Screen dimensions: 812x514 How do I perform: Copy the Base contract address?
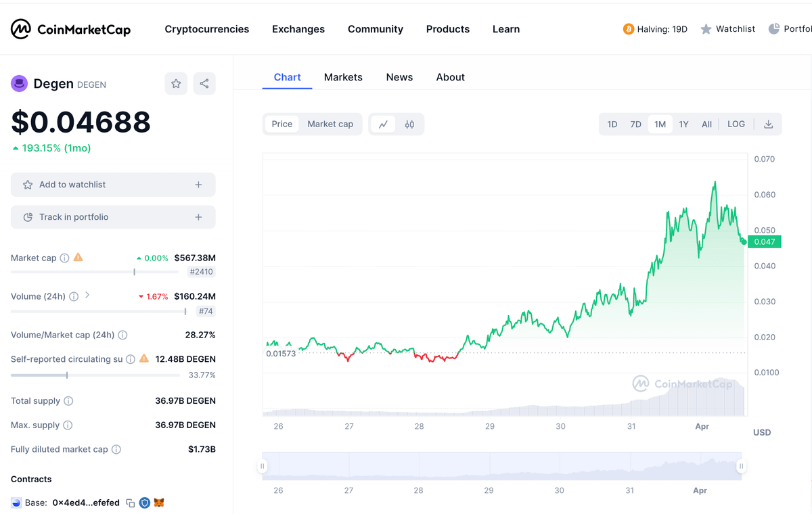[131, 503]
